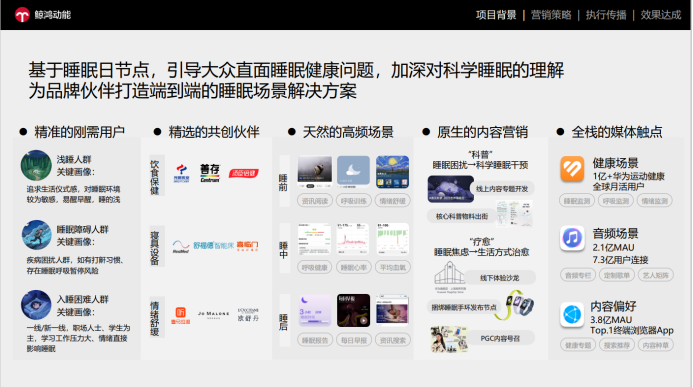The image size is (693, 388).
Task: Click the 健康场景 heading
Action: [615, 163]
